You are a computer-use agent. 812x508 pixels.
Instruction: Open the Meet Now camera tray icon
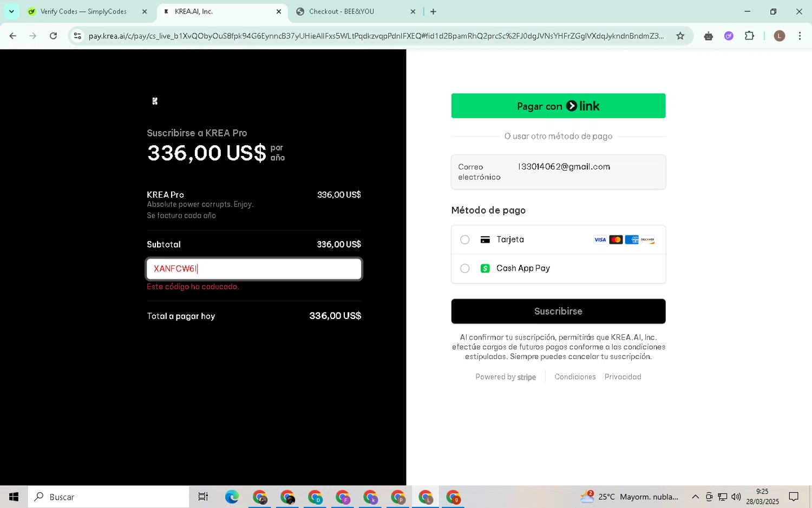coord(709,497)
